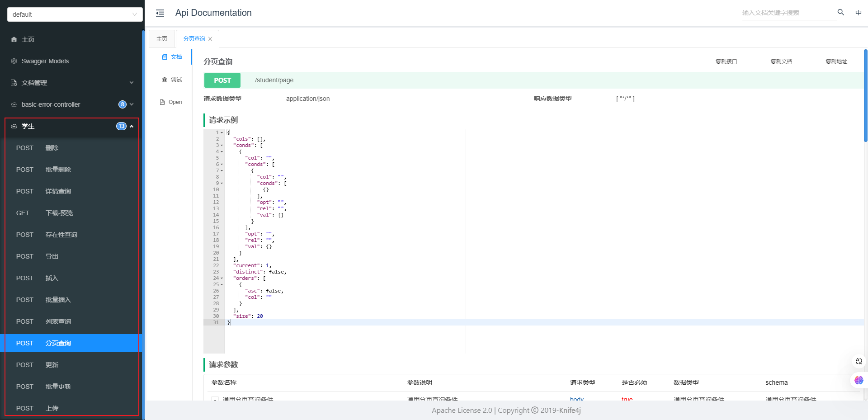Open the POST 存在性查询 API entry

(x=71, y=235)
